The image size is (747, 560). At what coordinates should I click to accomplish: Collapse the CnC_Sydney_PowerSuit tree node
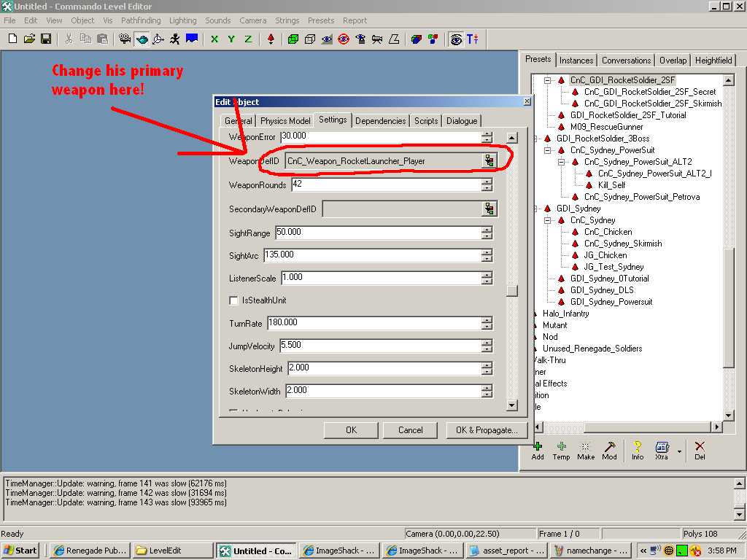[548, 150]
